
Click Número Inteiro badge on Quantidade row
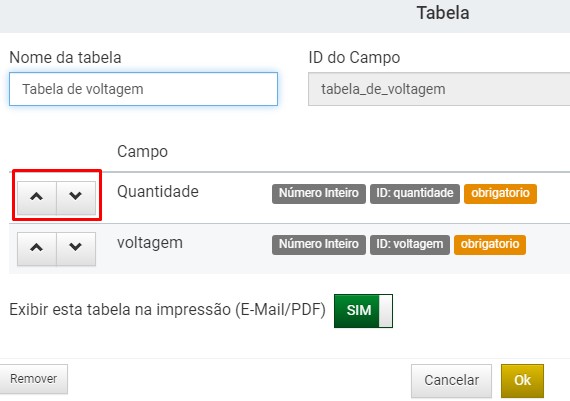[x=319, y=193]
